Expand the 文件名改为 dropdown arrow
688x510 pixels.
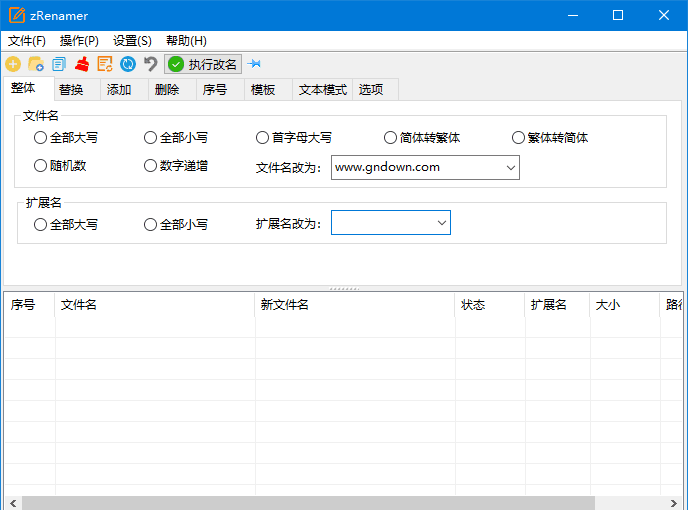point(510,168)
